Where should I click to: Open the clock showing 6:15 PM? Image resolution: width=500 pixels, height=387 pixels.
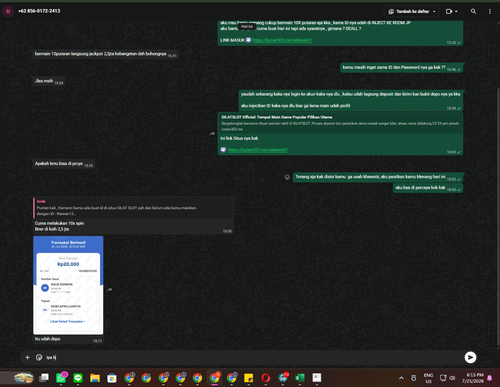[473, 378]
